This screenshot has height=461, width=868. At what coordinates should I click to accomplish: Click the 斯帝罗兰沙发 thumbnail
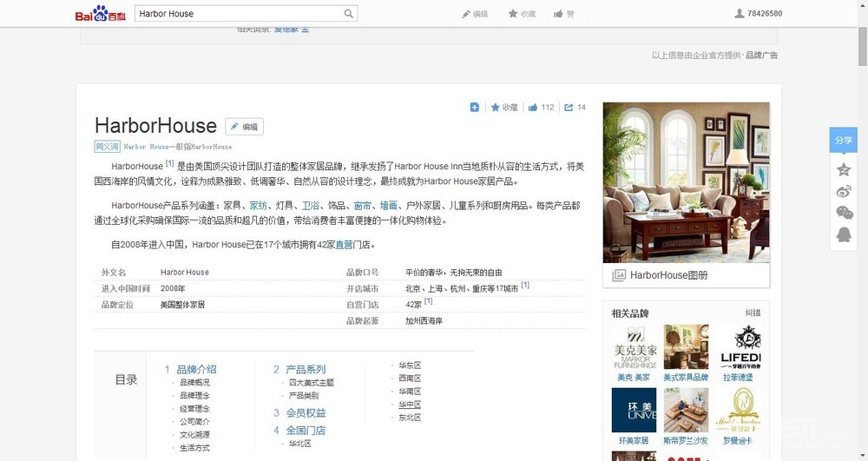(686, 410)
